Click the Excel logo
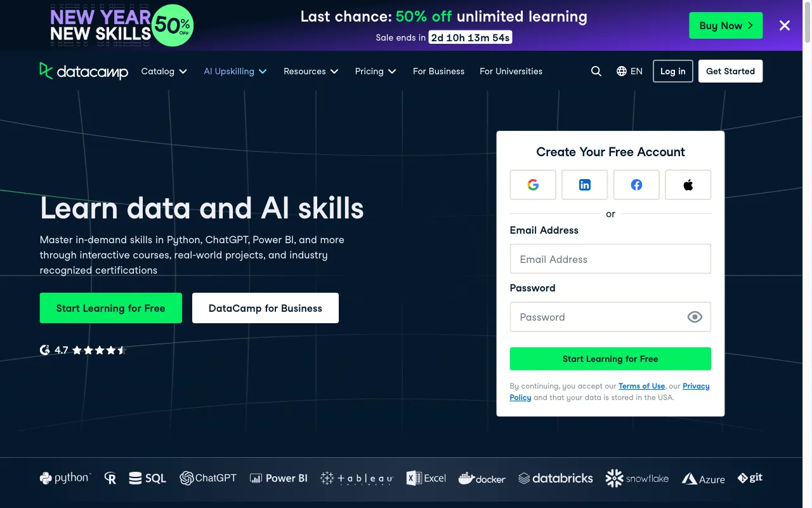The height and width of the screenshot is (508, 812). click(x=426, y=478)
